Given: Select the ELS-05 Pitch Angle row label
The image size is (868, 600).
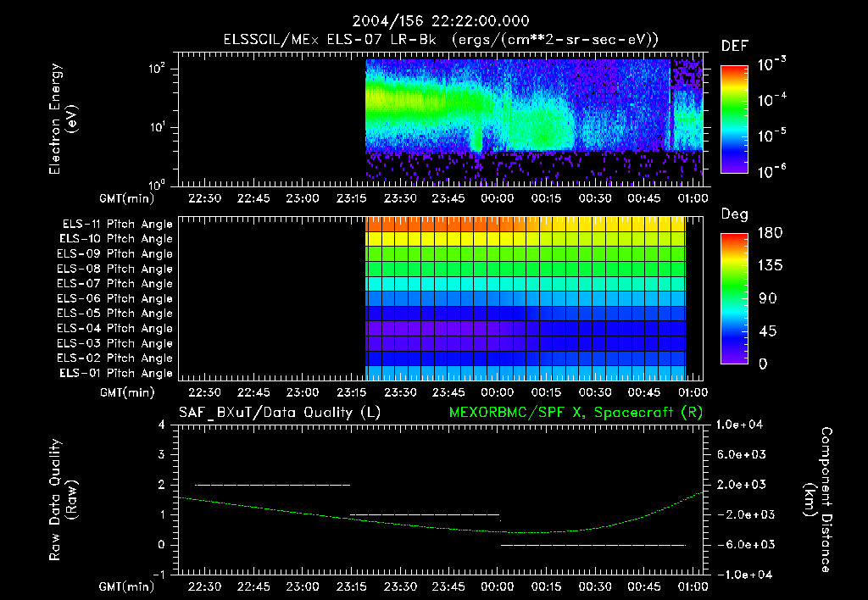Looking at the screenshot, I should (x=114, y=314).
